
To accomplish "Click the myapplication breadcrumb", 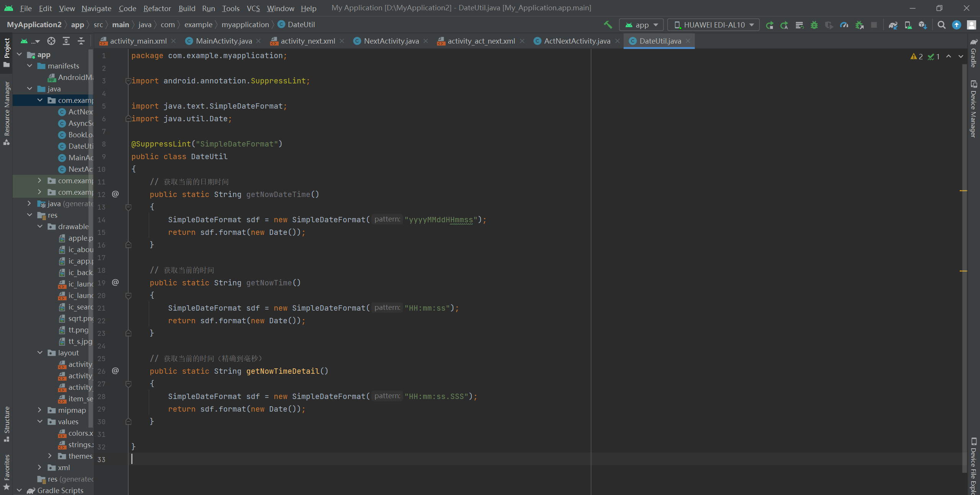I will (x=245, y=24).
